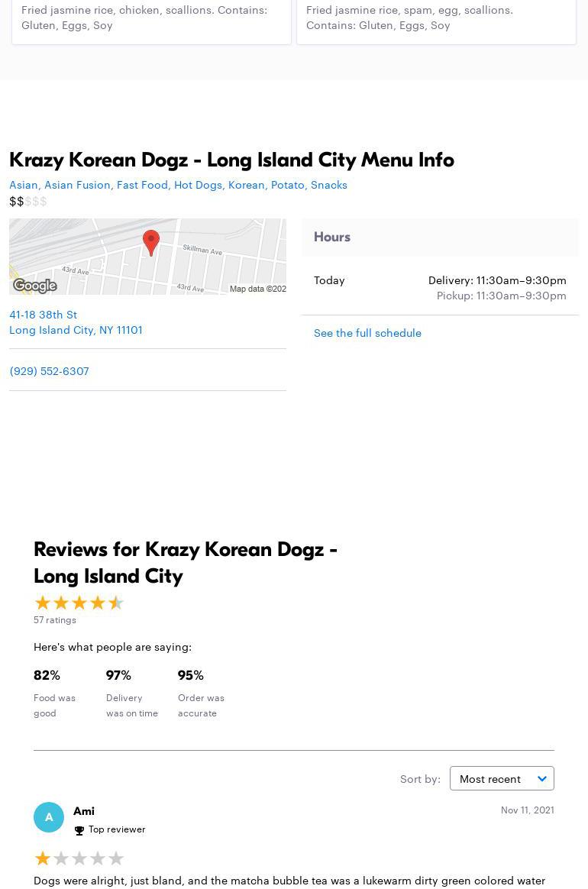Image resolution: width=588 pixels, height=889 pixels.
Task: Open the Korean cuisine link
Action: (246, 184)
